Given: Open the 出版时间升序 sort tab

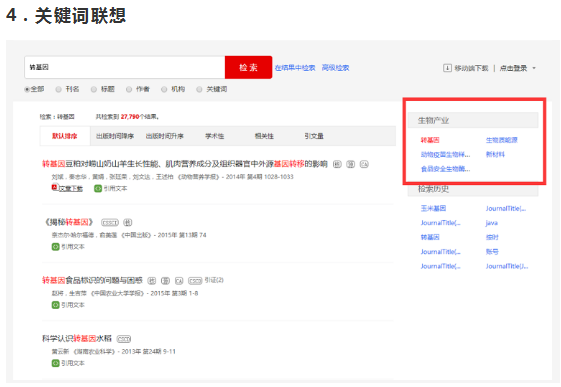Looking at the screenshot, I should 165,136.
